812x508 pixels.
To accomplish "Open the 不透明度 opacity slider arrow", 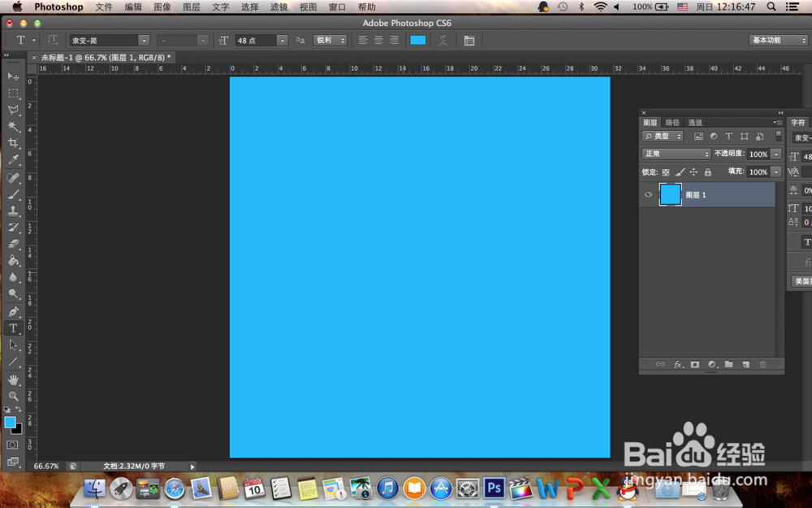I will [775, 154].
